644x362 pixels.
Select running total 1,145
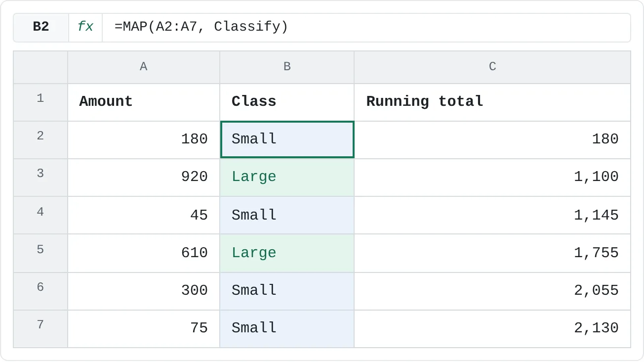[x=492, y=215]
